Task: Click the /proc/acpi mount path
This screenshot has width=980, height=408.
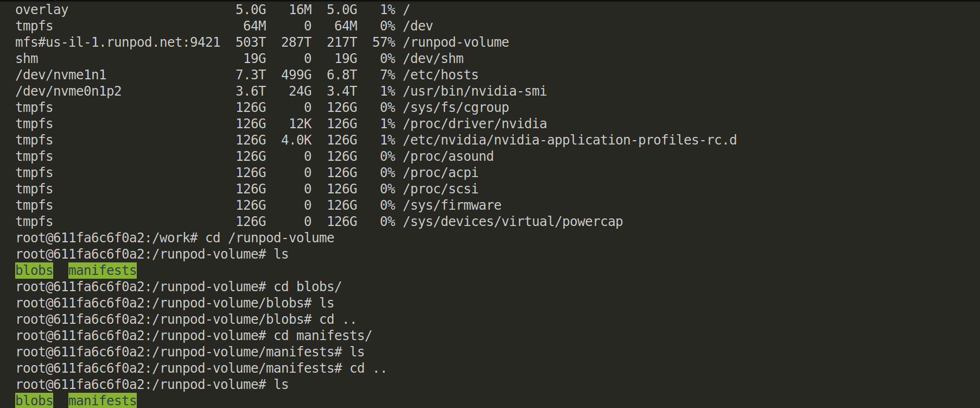Action: [x=441, y=173]
